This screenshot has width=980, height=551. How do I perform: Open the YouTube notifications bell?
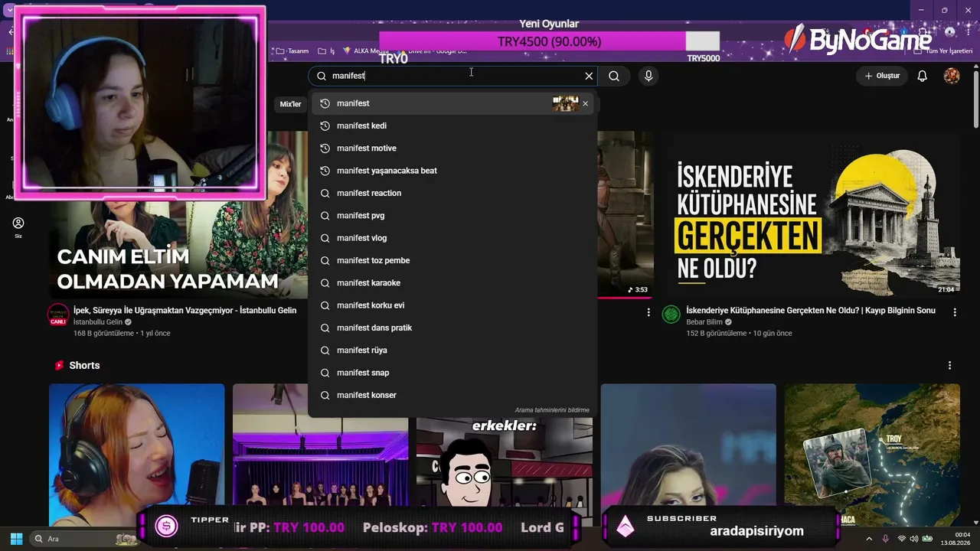(923, 76)
